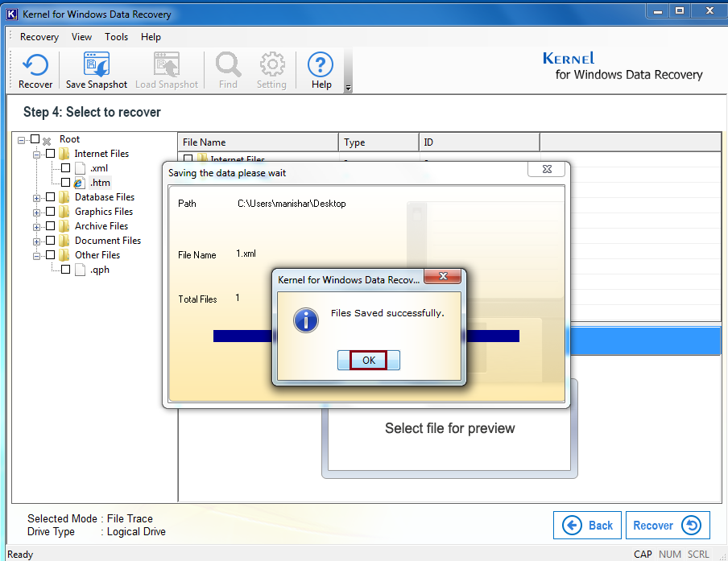Click the Kernel app icon in title bar
728x561 pixels.
pyautogui.click(x=11, y=14)
